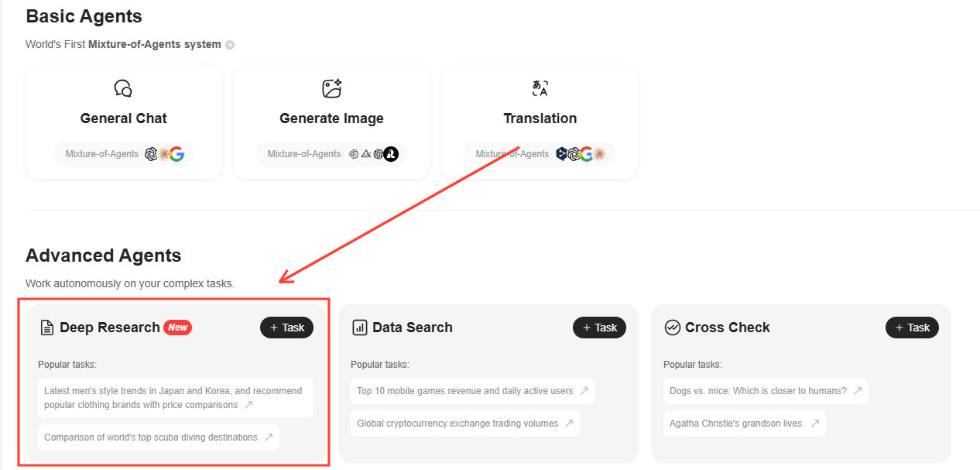Viewport: 980px width, 470px height.
Task: Select the Data Search bar-chart icon
Action: pyautogui.click(x=361, y=327)
